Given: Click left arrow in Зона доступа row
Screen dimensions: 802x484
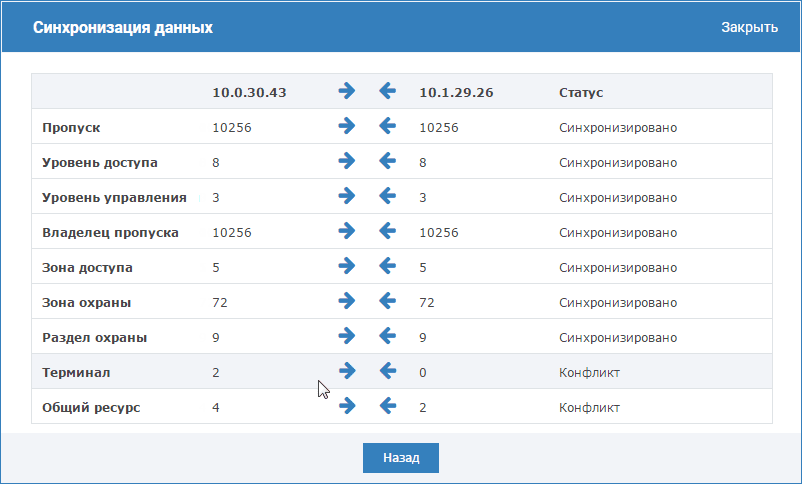Looking at the screenshot, I should 387,266.
